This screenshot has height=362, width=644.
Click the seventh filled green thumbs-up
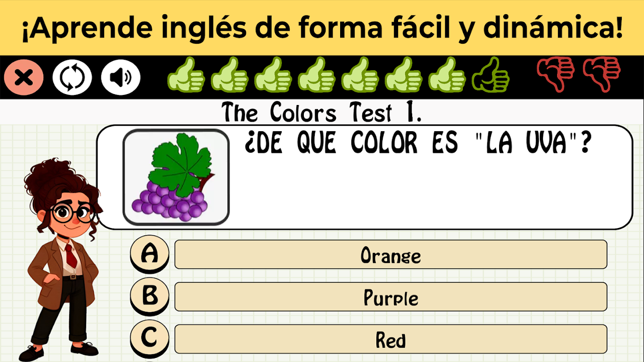click(x=447, y=75)
